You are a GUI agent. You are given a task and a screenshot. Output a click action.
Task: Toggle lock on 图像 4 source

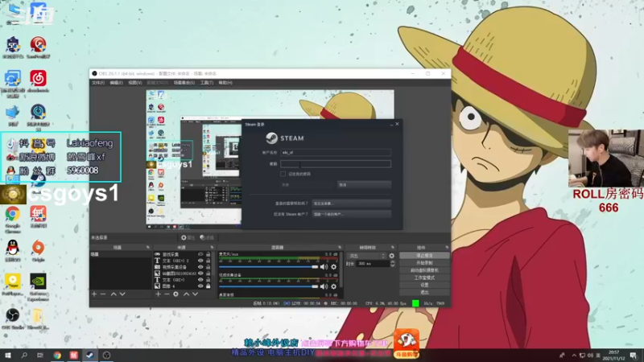tap(208, 286)
